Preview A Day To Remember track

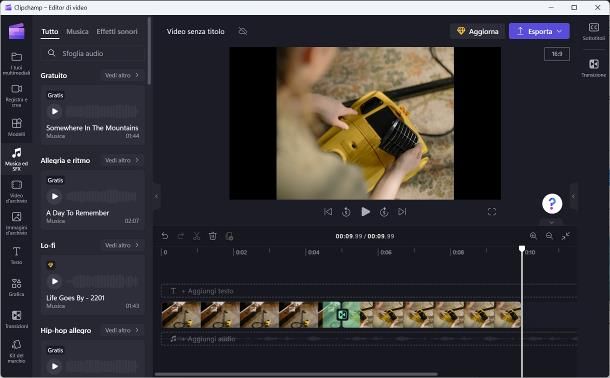click(x=55, y=196)
